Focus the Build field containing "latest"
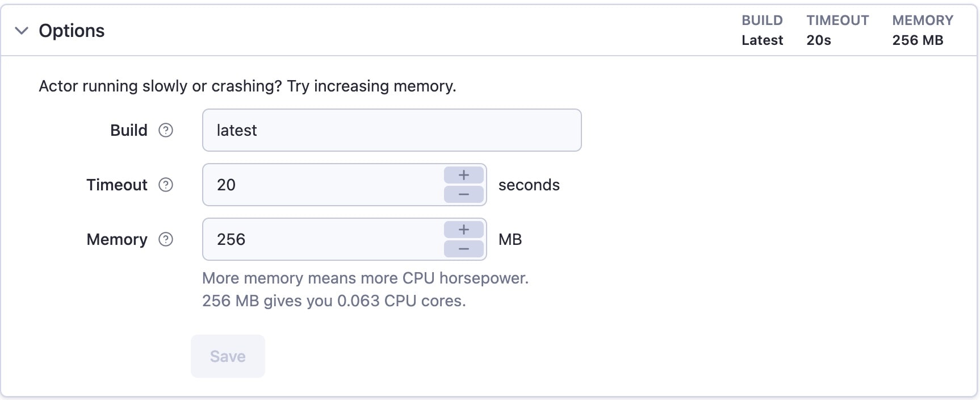 (x=392, y=131)
